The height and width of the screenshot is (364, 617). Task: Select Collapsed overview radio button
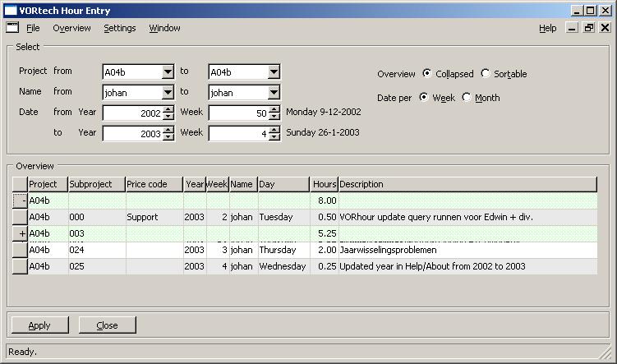[x=426, y=74]
